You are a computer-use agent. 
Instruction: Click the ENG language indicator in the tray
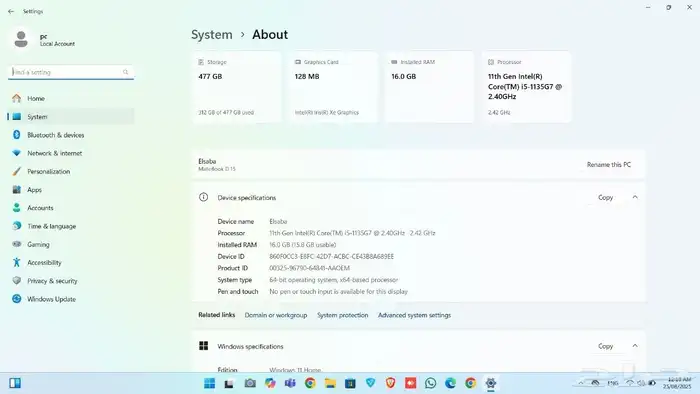point(612,383)
